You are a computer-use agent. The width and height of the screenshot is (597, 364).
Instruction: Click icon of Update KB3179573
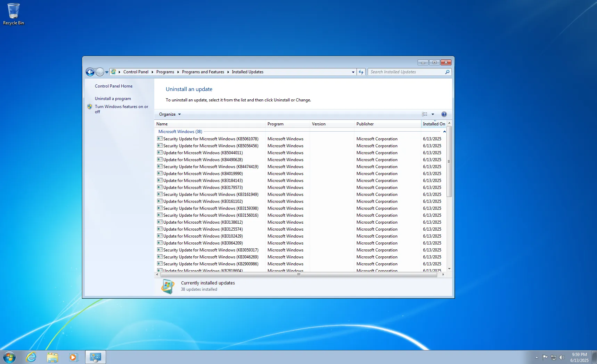tap(160, 187)
